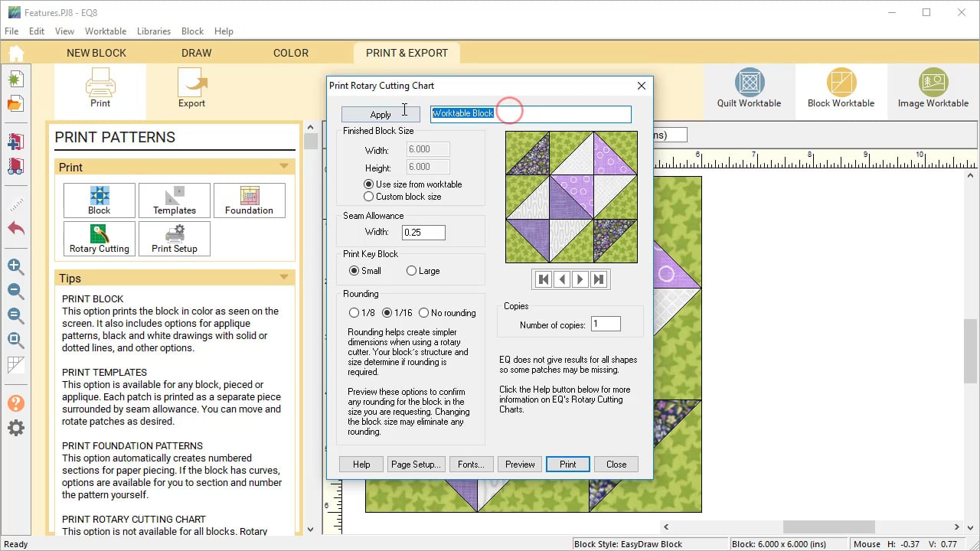Switch to DRAW tab
Screen dimensions: 980x551
(197, 53)
